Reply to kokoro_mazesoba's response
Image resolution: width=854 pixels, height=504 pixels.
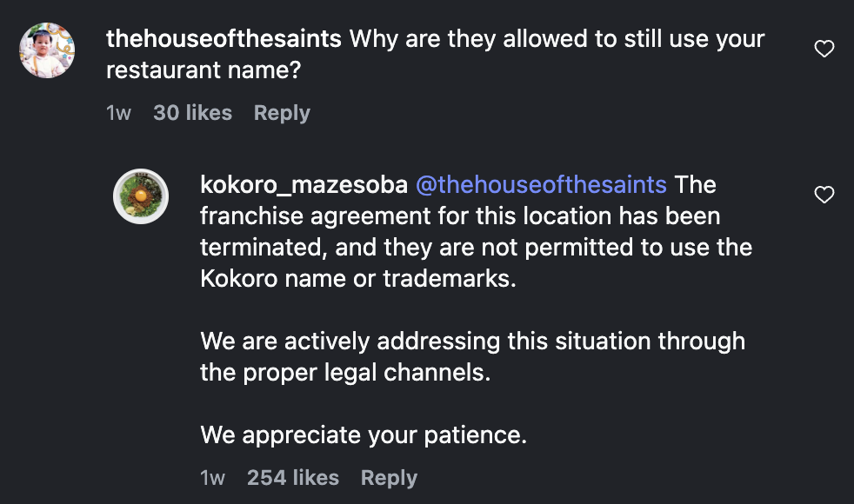[389, 478]
